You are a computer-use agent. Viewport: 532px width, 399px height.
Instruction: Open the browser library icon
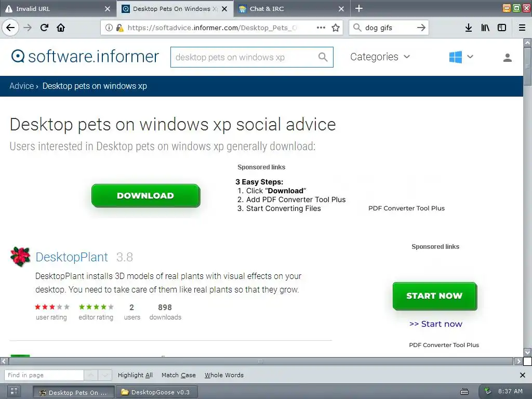pos(485,28)
